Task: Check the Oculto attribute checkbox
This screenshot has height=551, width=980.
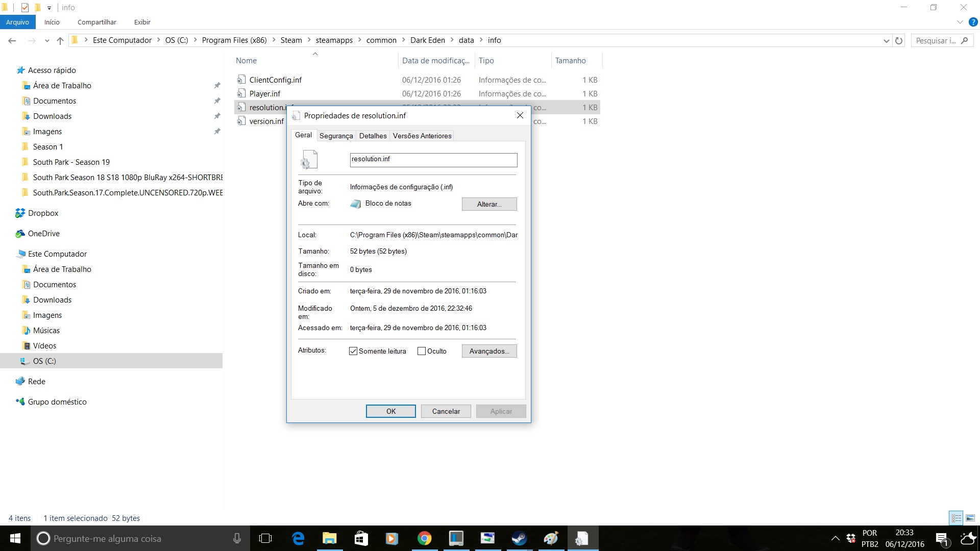Action: point(422,351)
